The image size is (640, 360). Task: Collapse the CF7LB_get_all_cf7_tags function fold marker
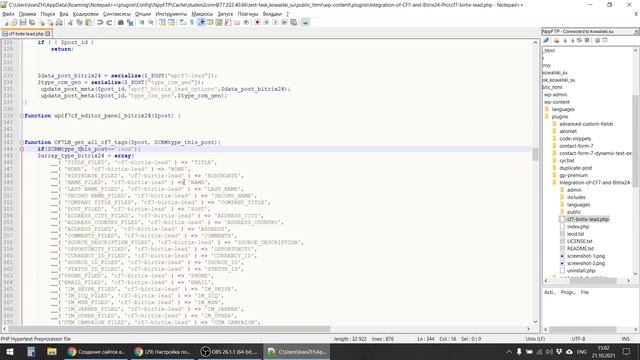[22, 142]
